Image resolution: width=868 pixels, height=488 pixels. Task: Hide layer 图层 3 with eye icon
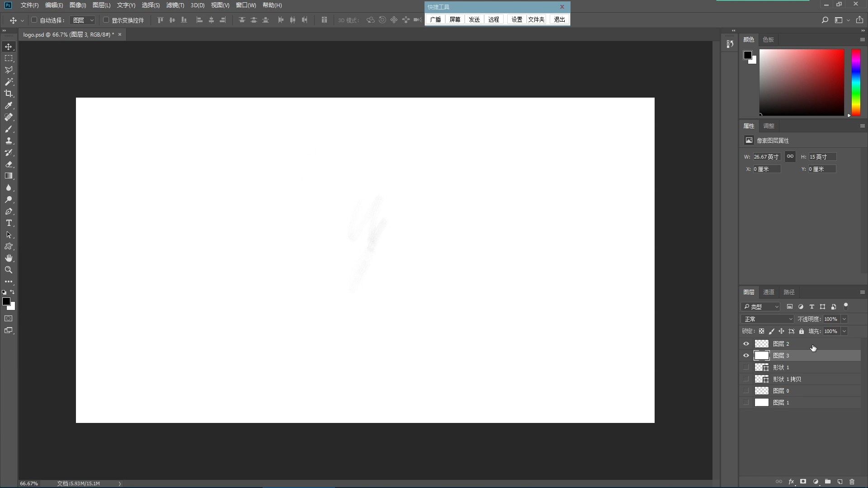pyautogui.click(x=746, y=356)
